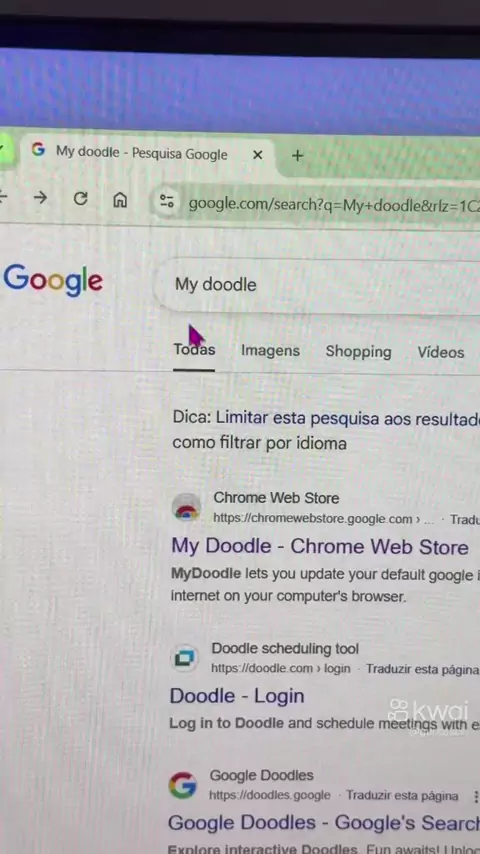This screenshot has width=480, height=854.
Task: Open the Google Doodles search result
Action: click(x=324, y=823)
